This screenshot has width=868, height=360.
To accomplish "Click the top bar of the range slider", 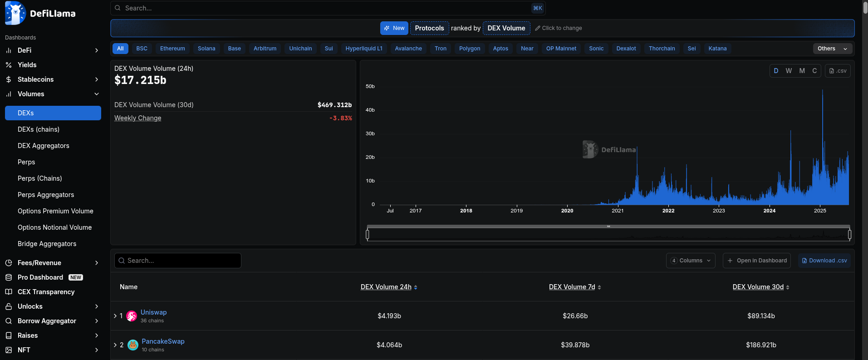I will point(608,226).
